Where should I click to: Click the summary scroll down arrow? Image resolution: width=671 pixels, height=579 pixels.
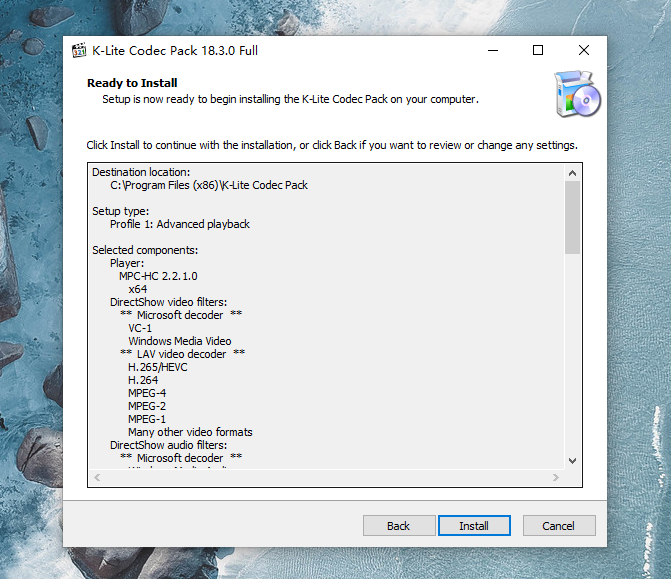tap(572, 461)
